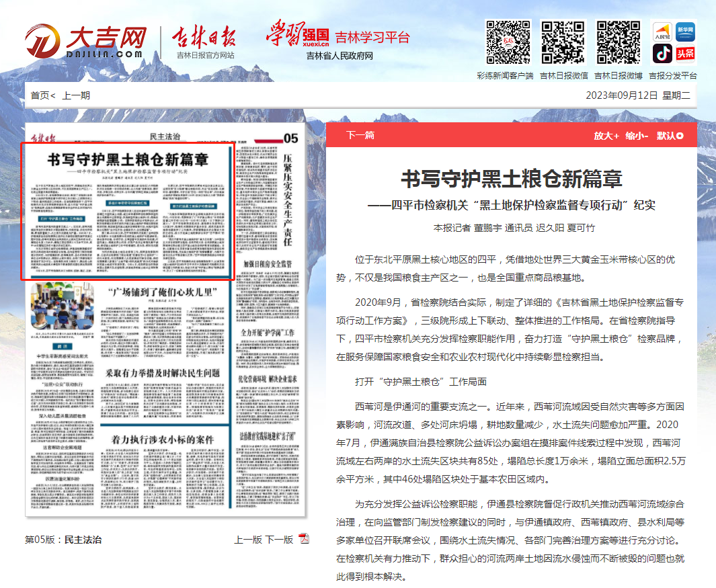Click the 吉林日报微博 QR code
Viewport: 716px width, 588px height.
[618, 42]
